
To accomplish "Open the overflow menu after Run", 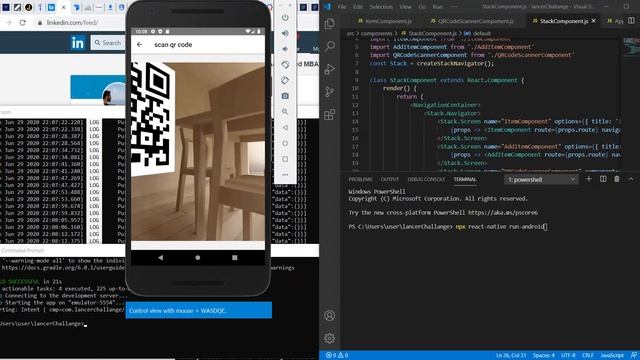I will point(454,7).
